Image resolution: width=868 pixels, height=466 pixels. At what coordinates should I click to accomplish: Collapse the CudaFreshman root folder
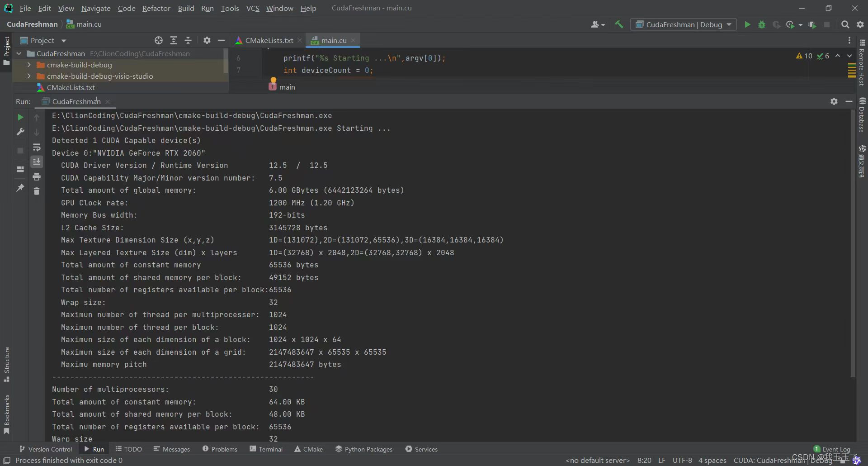click(19, 53)
